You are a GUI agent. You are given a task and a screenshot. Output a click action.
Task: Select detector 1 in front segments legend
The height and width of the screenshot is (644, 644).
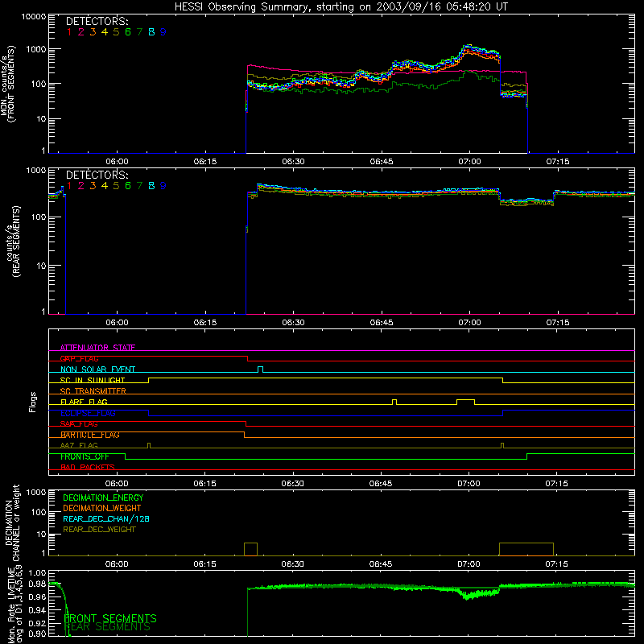[69, 32]
